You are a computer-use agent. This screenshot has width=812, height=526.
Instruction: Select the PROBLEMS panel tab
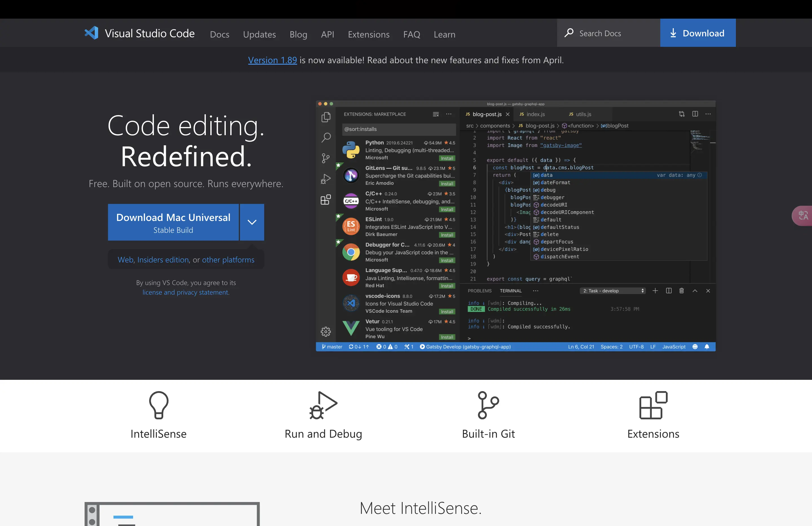(479, 291)
